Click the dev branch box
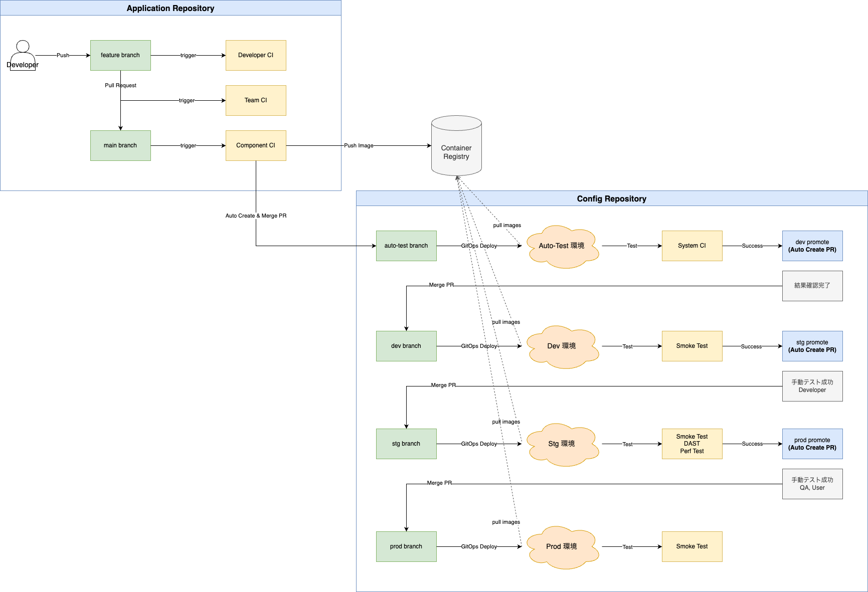This screenshot has height=592, width=868. pos(406,346)
